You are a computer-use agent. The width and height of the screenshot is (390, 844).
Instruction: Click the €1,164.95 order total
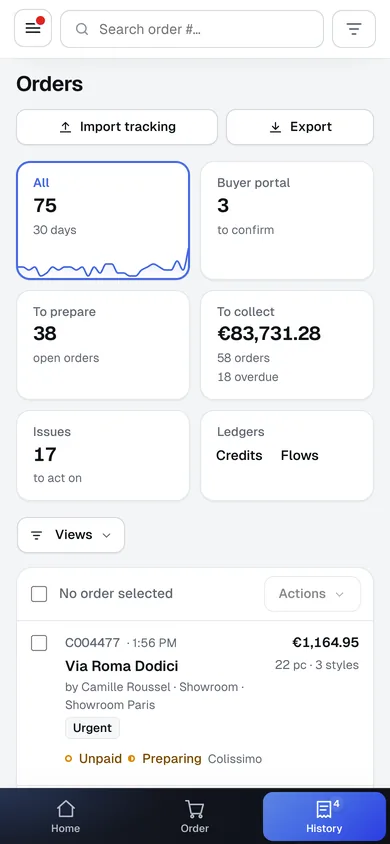click(x=325, y=642)
